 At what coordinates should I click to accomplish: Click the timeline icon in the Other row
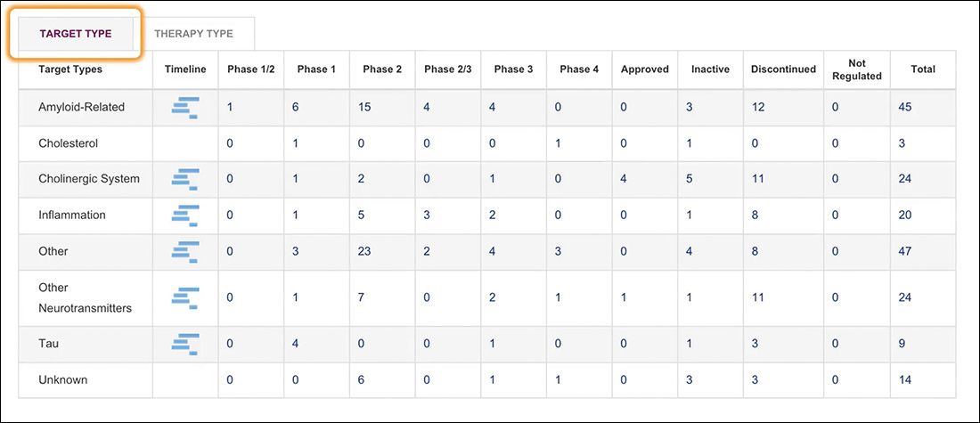(185, 252)
